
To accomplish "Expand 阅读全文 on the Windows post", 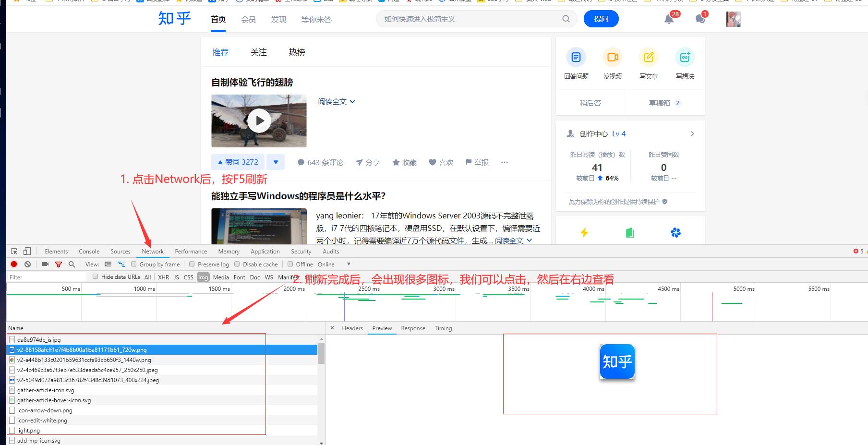I will point(513,241).
